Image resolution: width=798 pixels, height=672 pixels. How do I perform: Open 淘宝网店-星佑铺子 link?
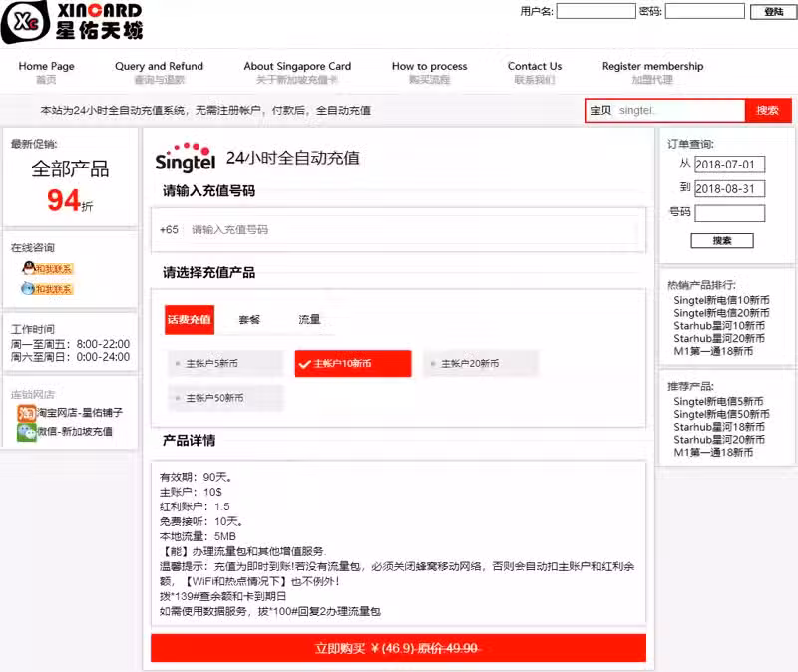point(80,412)
